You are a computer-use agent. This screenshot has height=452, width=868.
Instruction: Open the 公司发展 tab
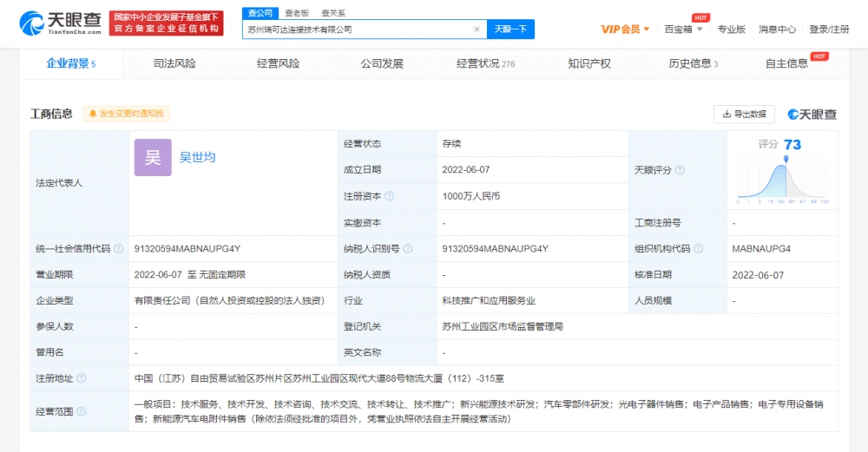point(382,63)
